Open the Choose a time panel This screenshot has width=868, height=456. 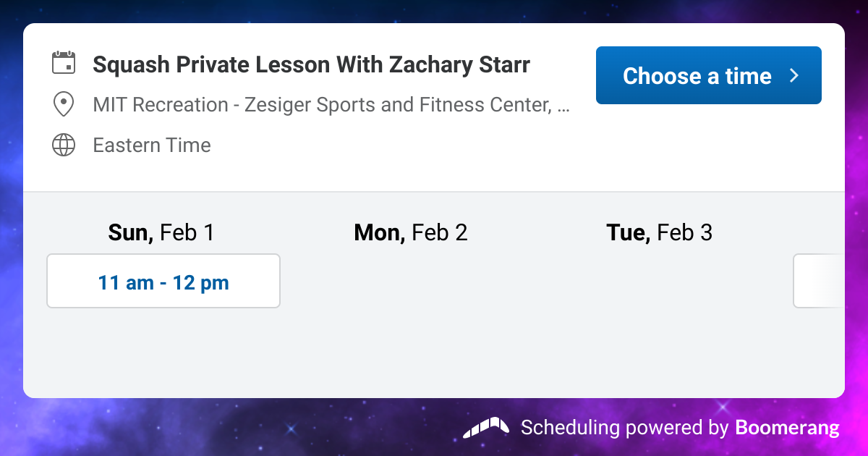708,75
